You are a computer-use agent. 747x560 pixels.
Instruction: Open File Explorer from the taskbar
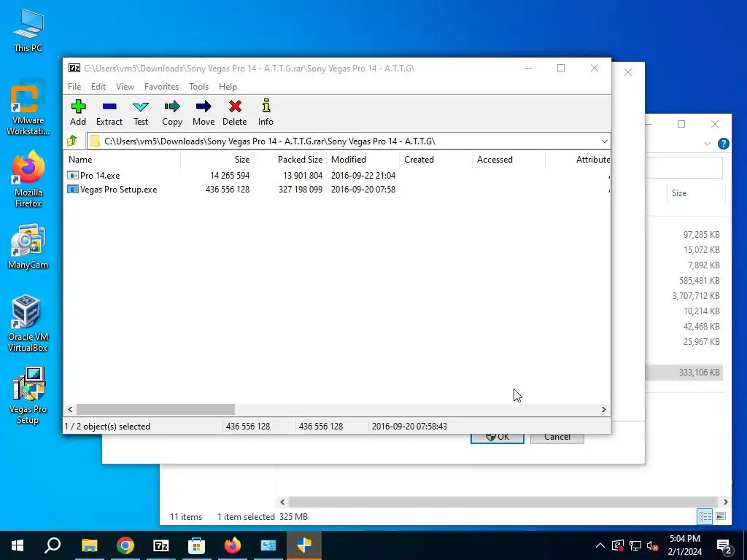tap(89, 545)
